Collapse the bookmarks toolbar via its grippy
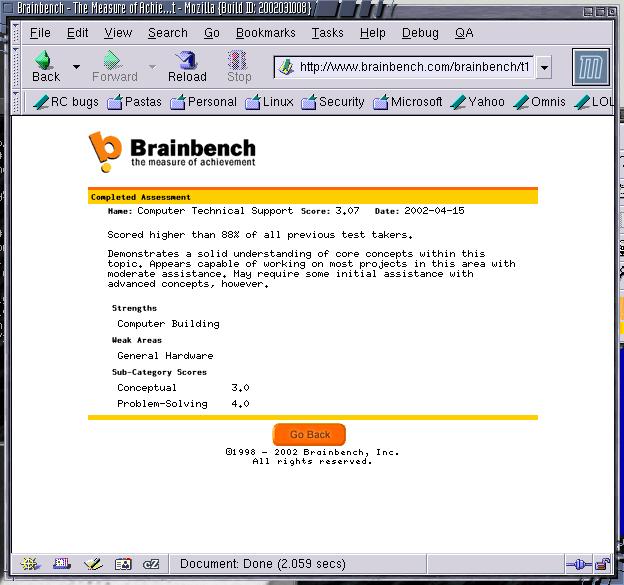 (16, 102)
